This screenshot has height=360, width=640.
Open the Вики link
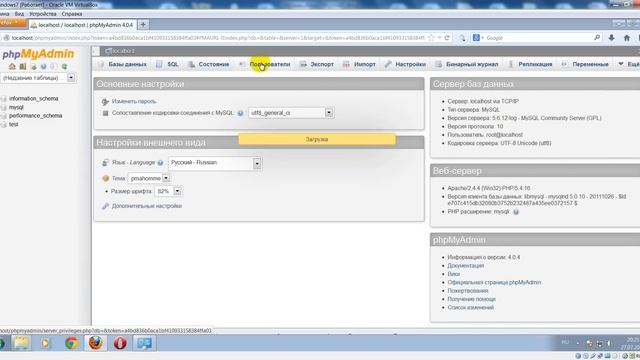pyautogui.click(x=453, y=274)
